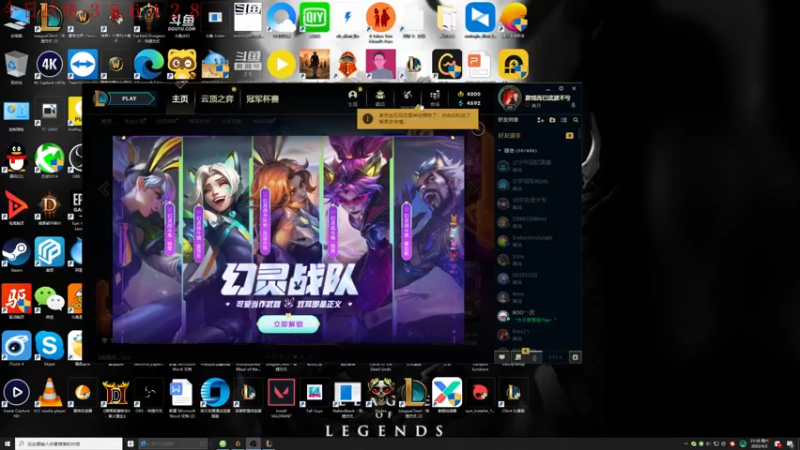Open the collection icon in client header
800x450 pixels.
click(380, 96)
